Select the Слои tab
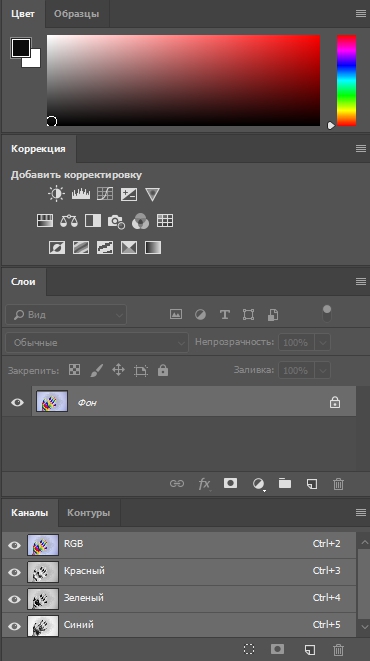The width and height of the screenshot is (370, 661). [x=23, y=281]
